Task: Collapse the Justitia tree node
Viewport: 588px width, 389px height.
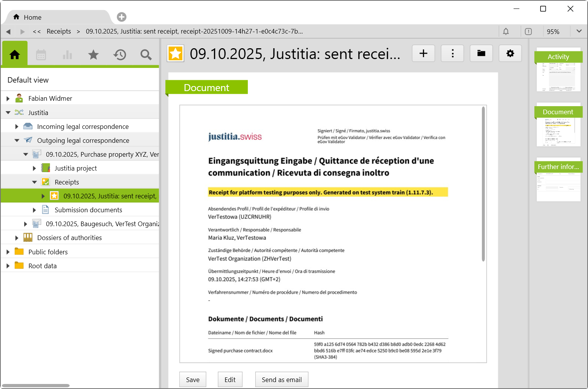Action: [x=8, y=113]
